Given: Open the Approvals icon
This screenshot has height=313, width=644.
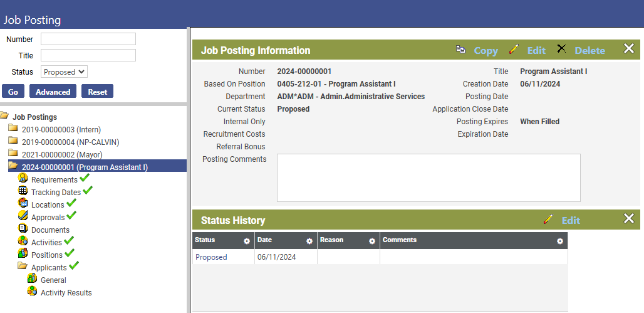Looking at the screenshot, I should 23,216.
